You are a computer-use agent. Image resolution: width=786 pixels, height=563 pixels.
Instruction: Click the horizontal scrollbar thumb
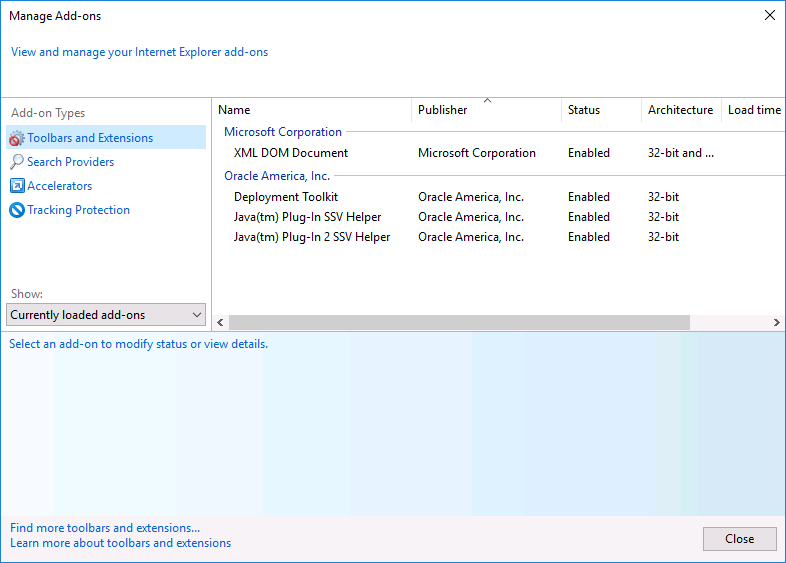coord(459,322)
